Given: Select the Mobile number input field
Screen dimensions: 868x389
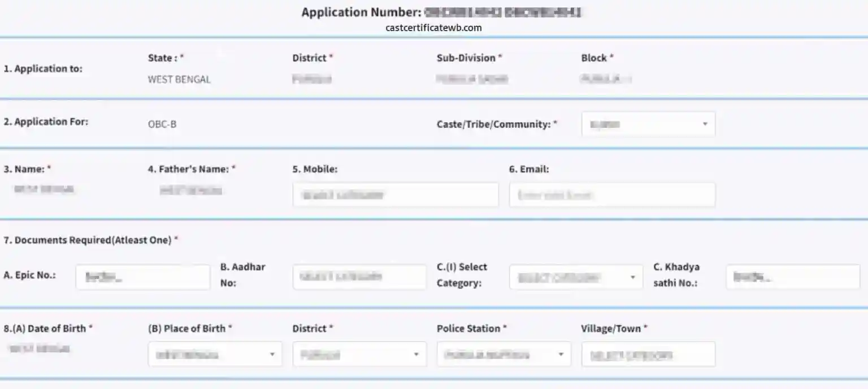Looking at the screenshot, I should (396, 194).
